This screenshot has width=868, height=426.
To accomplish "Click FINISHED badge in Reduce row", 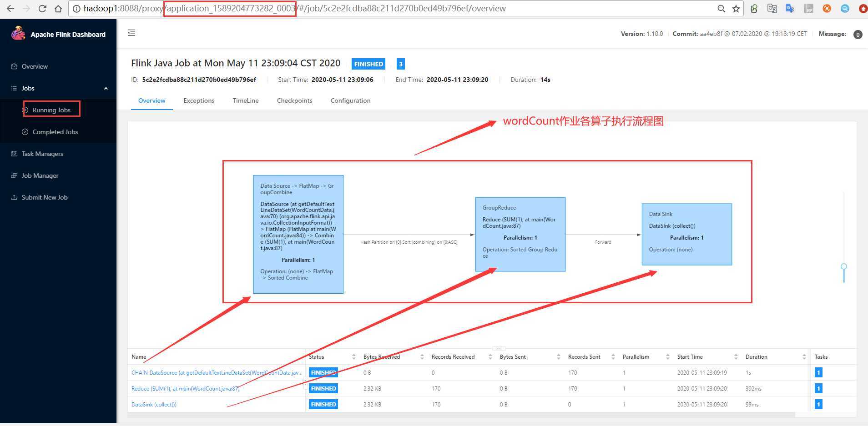I will pyautogui.click(x=323, y=389).
